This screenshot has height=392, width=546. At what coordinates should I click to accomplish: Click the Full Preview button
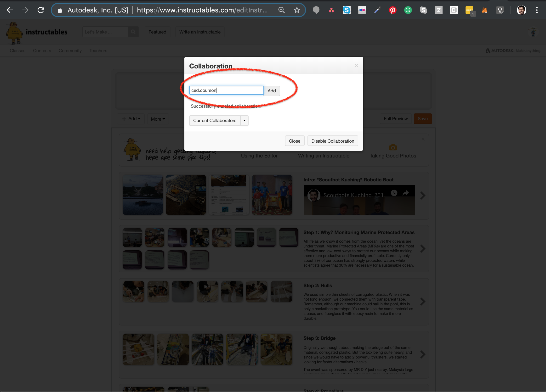[396, 119]
